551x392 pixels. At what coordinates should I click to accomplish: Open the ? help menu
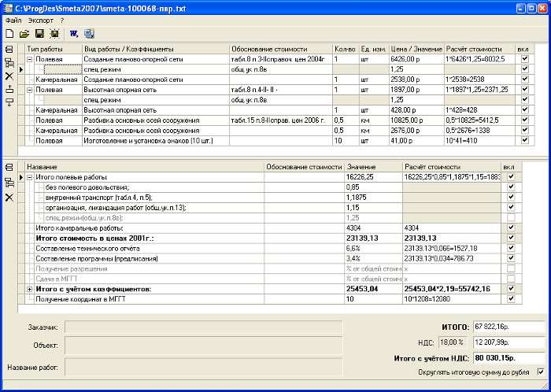[62, 20]
